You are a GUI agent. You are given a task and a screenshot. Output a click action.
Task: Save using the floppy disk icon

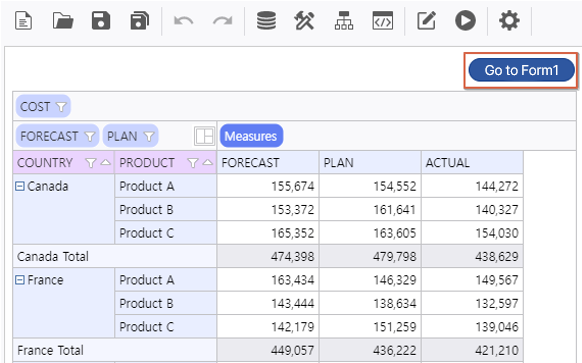click(x=101, y=20)
